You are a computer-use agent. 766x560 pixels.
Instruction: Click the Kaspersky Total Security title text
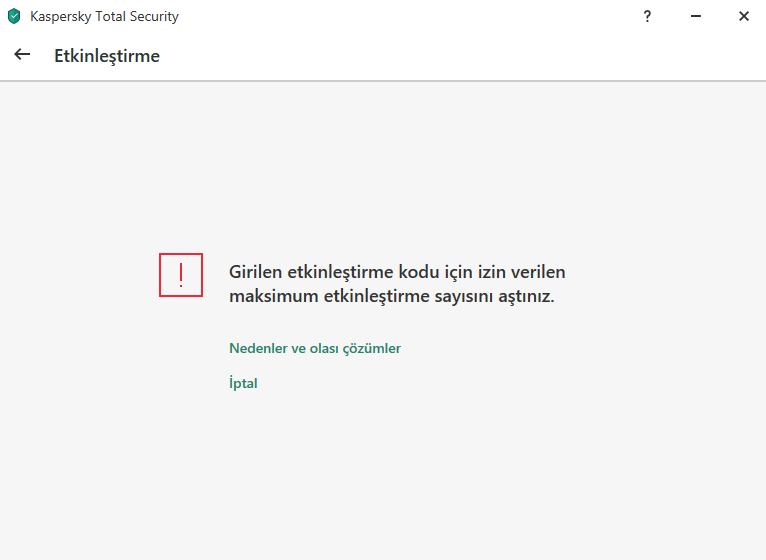tap(105, 17)
